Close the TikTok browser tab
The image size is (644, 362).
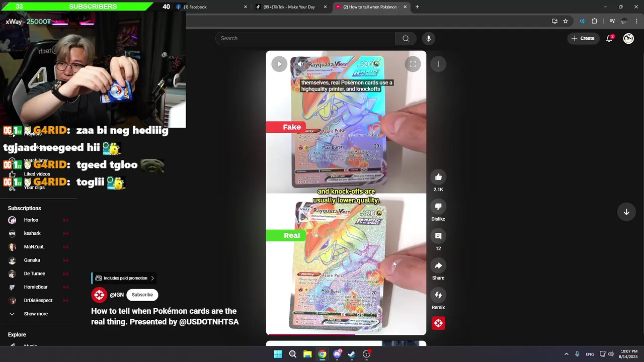click(x=326, y=7)
